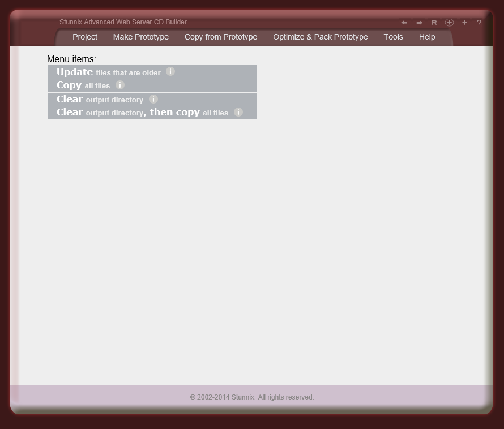This screenshot has height=429, width=504.
Task: Select "Clear output directory, then copy all files"
Action: (x=142, y=112)
